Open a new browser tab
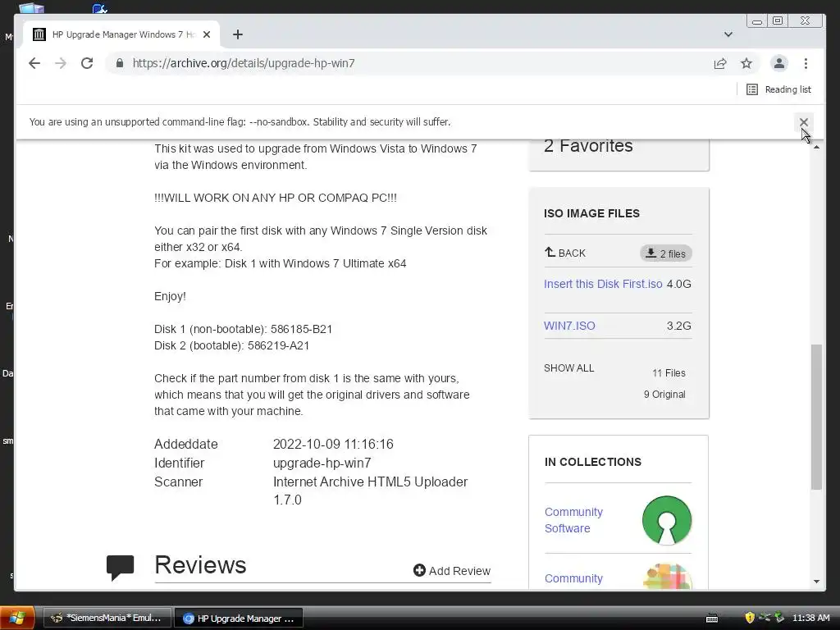Screen dimensions: 840x630 pyautogui.click(x=238, y=34)
